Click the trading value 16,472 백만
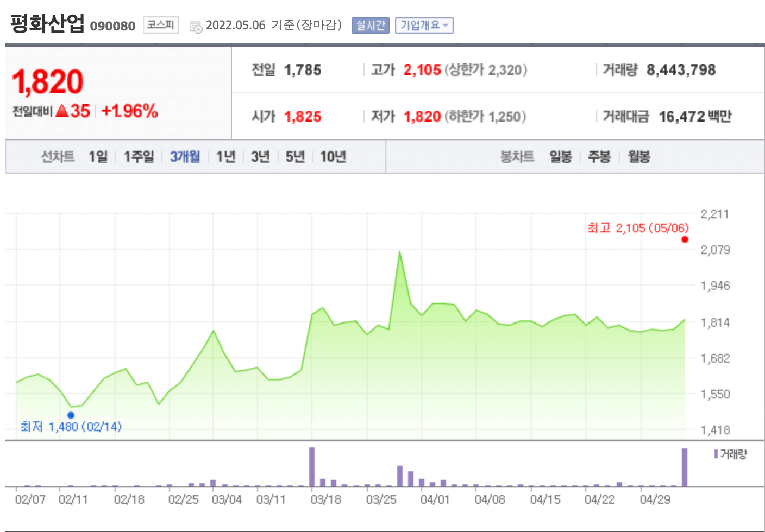 [x=695, y=117]
